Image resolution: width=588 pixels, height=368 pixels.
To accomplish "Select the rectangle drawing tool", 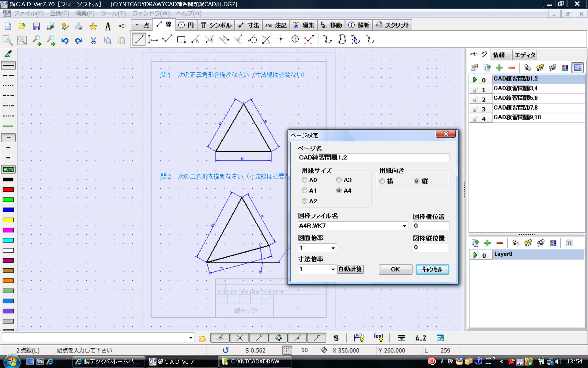I will tap(181, 40).
